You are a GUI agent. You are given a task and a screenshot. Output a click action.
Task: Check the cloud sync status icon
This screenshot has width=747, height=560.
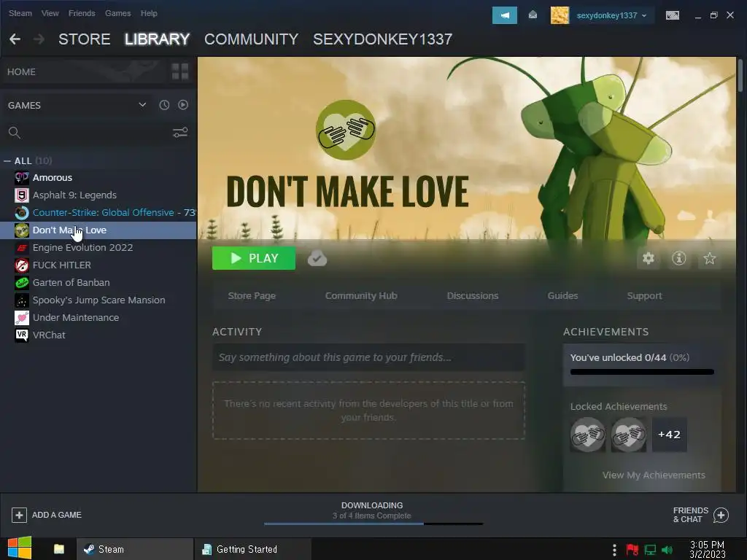coord(317,259)
